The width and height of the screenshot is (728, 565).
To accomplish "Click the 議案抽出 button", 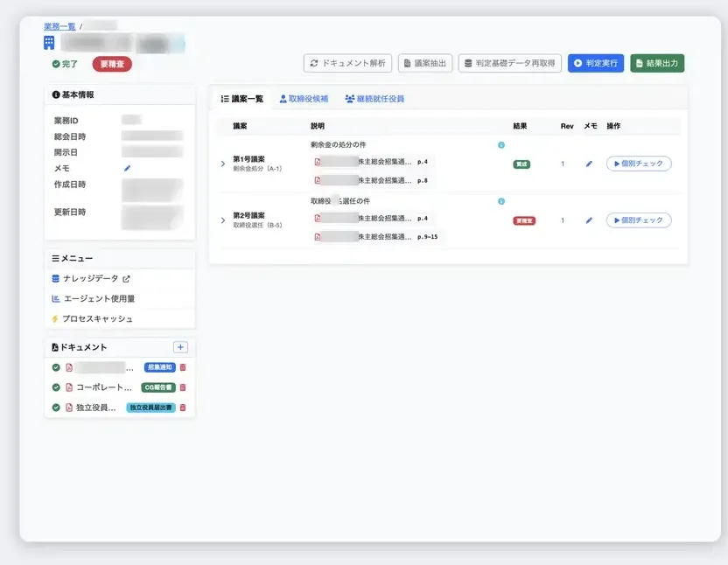I will click(425, 63).
